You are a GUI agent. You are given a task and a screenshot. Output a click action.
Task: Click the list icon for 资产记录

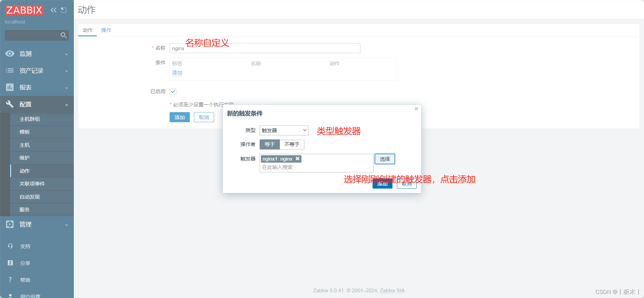10,70
